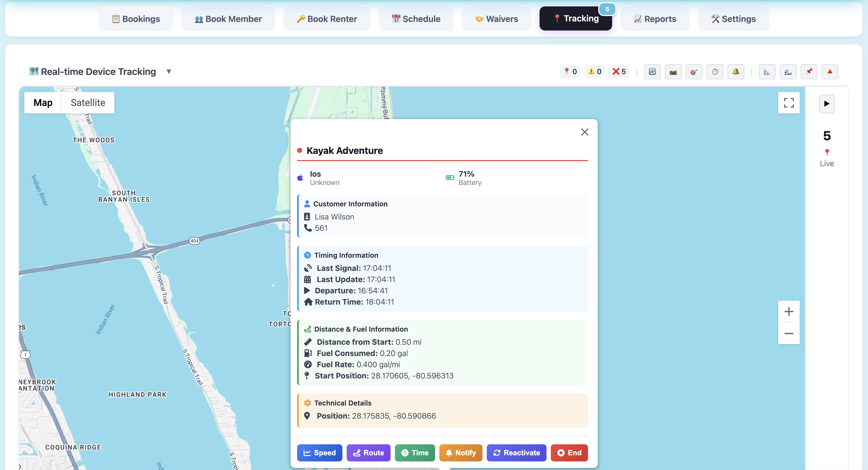Screen dimensions: 868x470
Task: Toggle fullscreen map view
Action: click(789, 103)
